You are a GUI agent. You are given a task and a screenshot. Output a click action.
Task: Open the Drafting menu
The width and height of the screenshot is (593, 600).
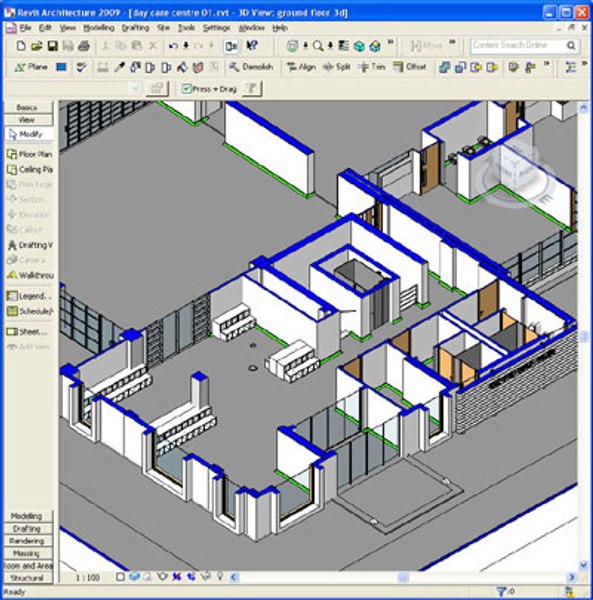point(135,28)
